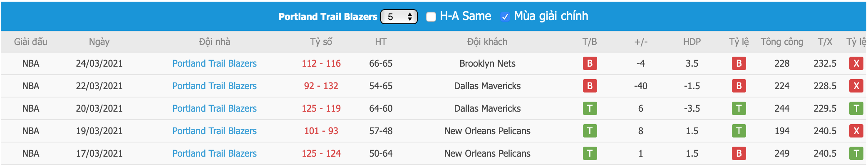Screen dimensions: 868x165
Task: Click green T result badge for 20/03/2021 game
Action: point(590,108)
